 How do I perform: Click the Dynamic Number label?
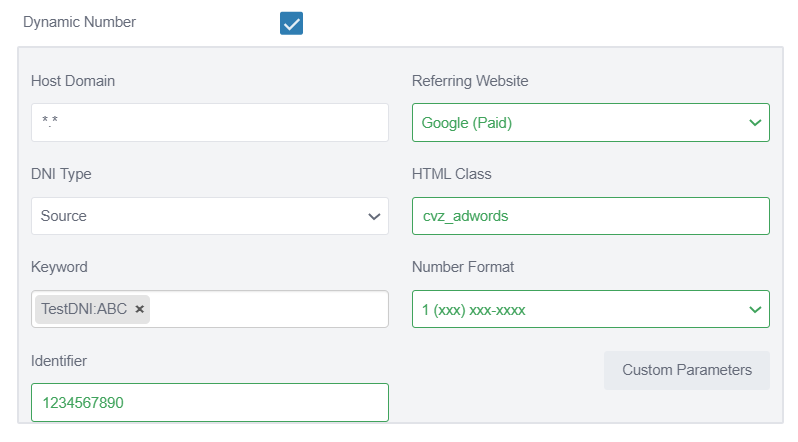click(79, 22)
